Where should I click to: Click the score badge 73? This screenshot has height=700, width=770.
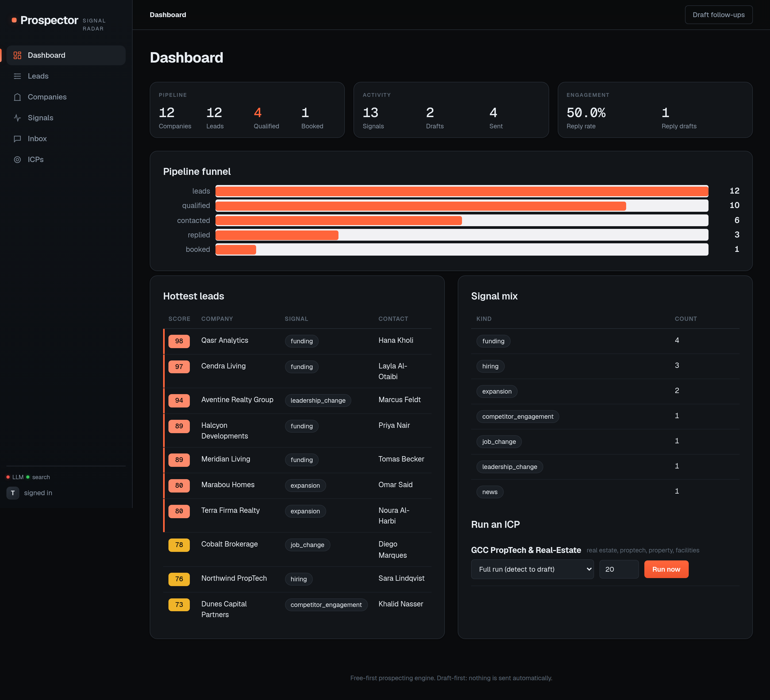click(179, 605)
